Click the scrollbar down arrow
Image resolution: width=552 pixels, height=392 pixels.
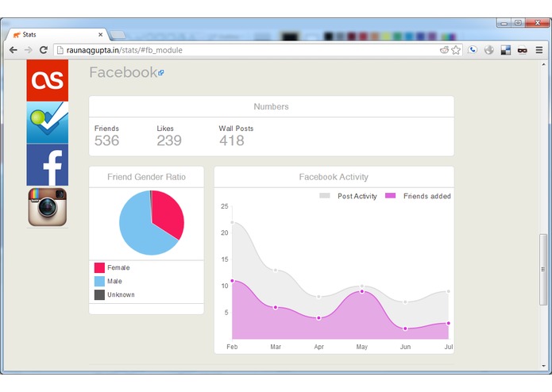point(543,366)
